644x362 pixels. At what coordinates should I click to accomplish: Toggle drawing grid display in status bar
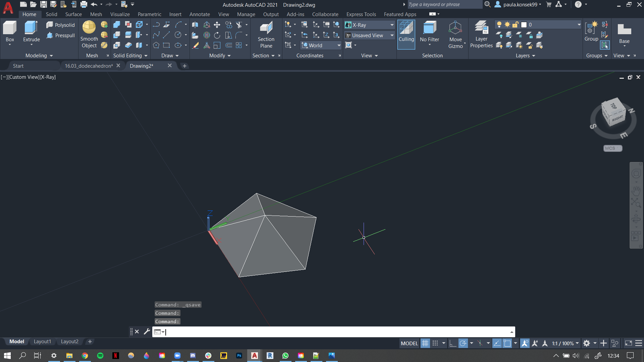click(x=425, y=343)
